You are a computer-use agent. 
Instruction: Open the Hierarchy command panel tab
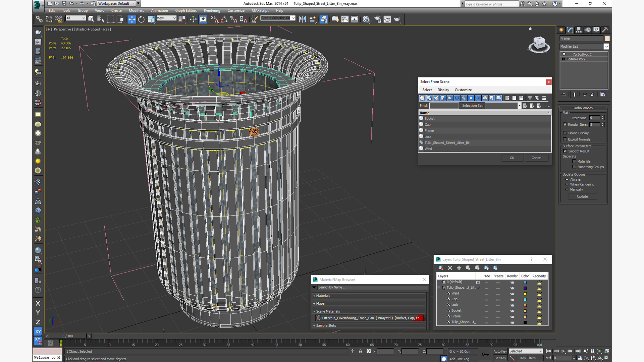click(579, 30)
